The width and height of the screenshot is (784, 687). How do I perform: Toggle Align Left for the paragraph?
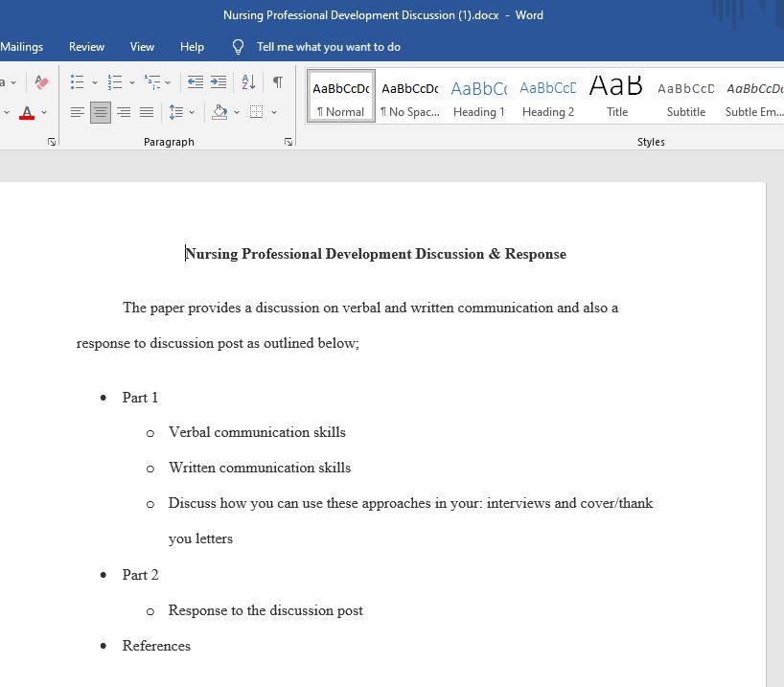[77, 112]
